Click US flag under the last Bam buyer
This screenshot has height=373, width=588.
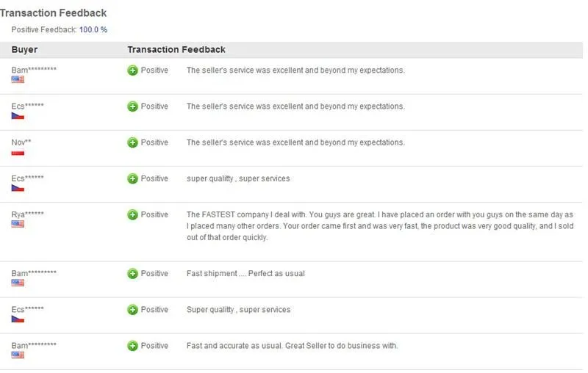[18, 355]
